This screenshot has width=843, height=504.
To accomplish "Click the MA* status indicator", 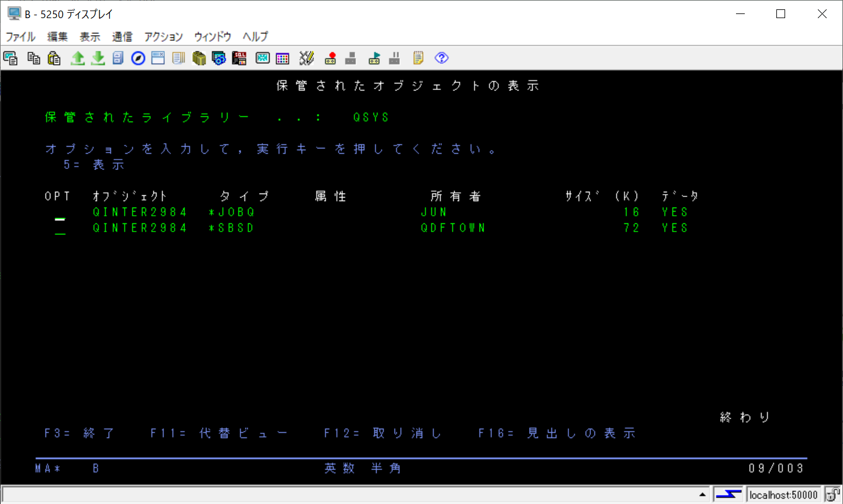I will pos(48,468).
